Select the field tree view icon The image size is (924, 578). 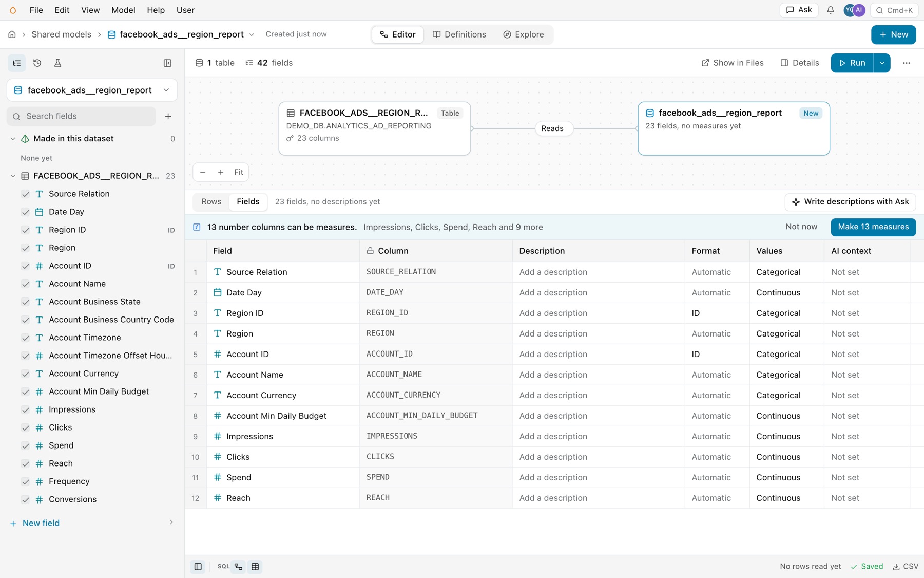coord(17,63)
